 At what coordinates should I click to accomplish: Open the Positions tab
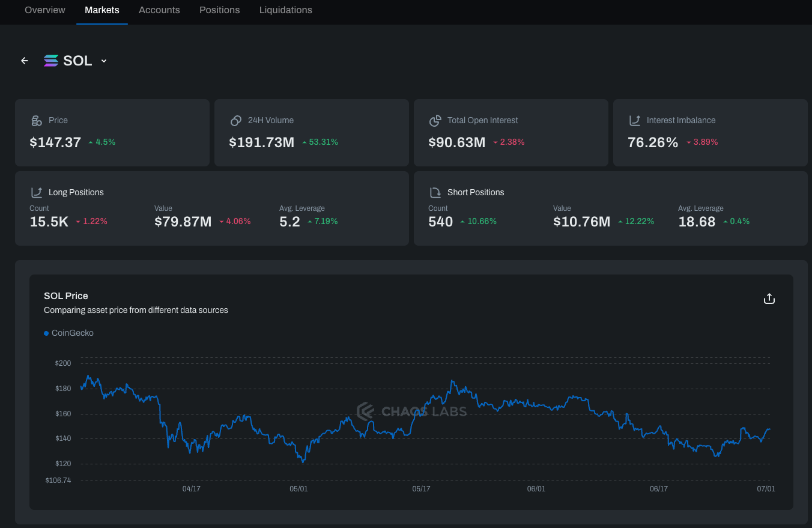[x=220, y=10]
